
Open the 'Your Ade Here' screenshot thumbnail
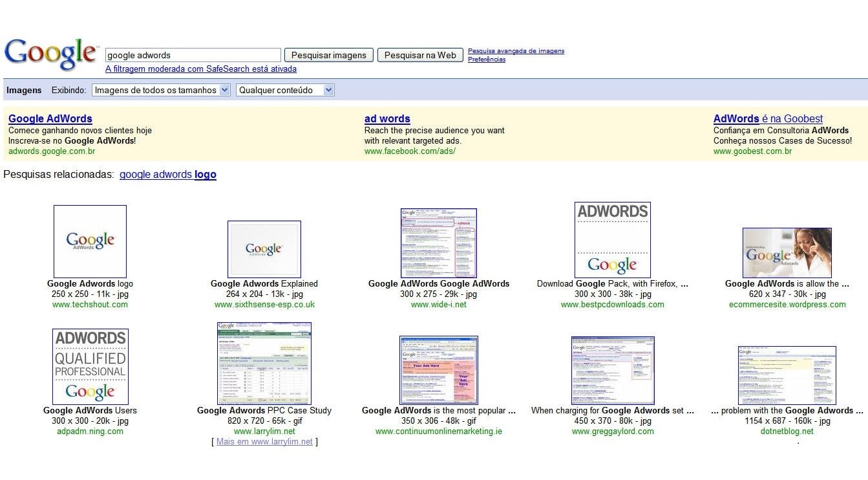point(438,370)
